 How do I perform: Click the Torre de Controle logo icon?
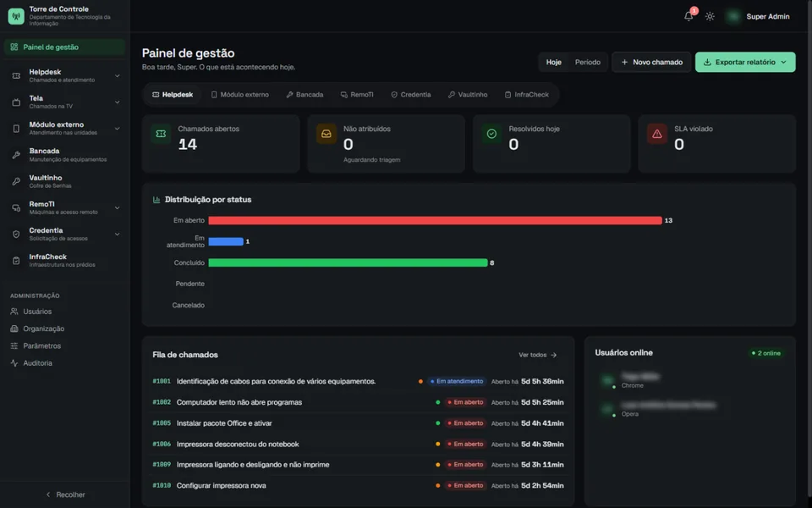click(16, 16)
